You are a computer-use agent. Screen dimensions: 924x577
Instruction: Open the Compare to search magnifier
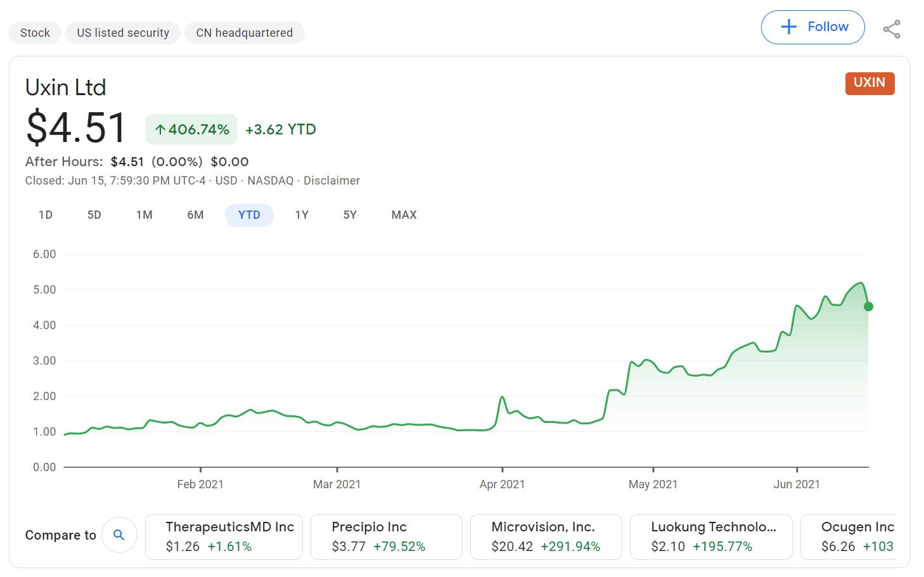[119, 535]
